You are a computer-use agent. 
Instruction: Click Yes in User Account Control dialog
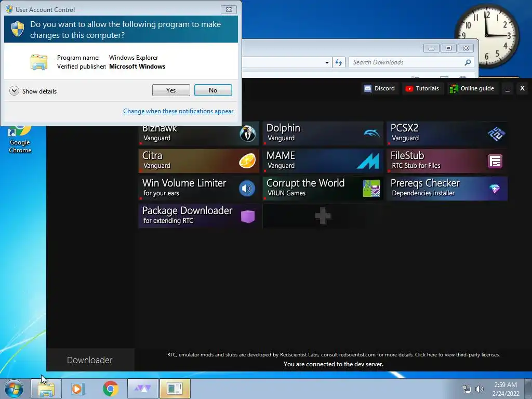pyautogui.click(x=171, y=90)
